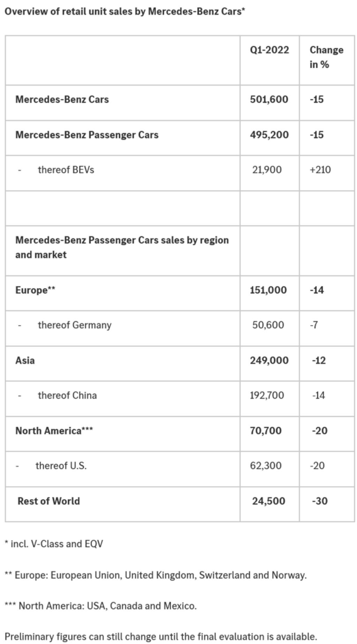Click the 495,200 value cell
Viewport: 357px width, 644px height.
pyautogui.click(x=269, y=135)
